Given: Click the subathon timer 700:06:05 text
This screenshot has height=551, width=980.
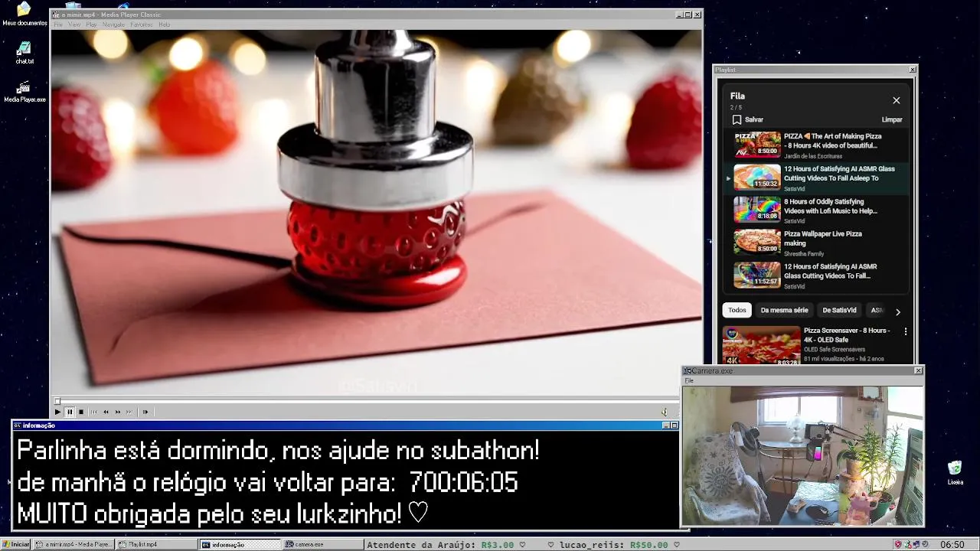Looking at the screenshot, I should click(463, 483).
